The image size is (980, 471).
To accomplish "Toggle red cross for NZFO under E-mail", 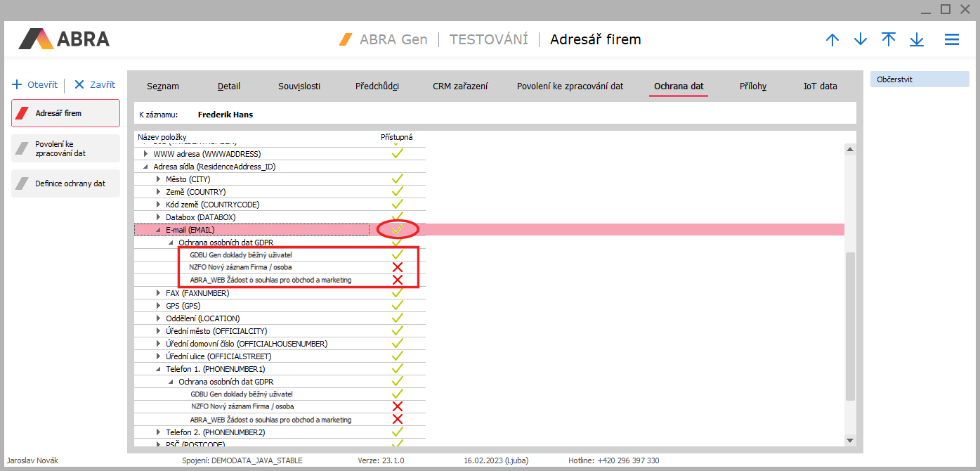I will (x=398, y=267).
